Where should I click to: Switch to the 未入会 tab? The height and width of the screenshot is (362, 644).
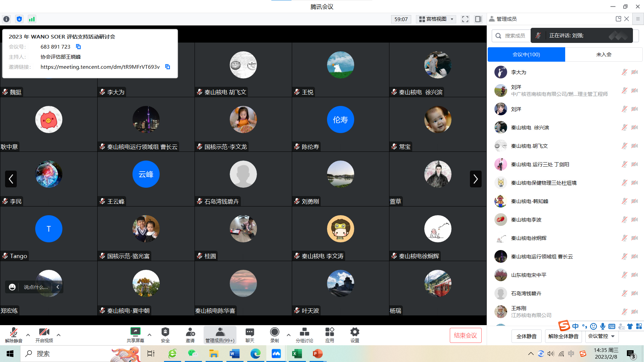pos(603,55)
